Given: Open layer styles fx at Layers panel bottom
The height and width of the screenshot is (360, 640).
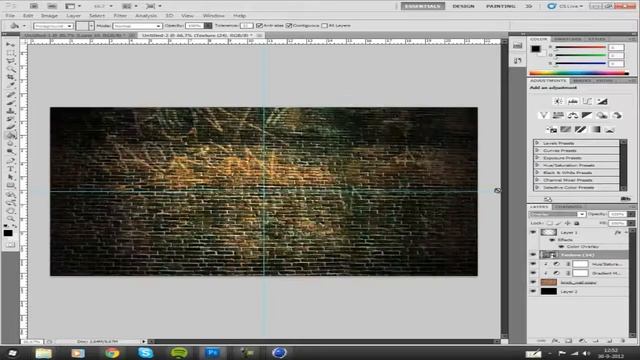Looking at the screenshot, I should pos(555,340).
